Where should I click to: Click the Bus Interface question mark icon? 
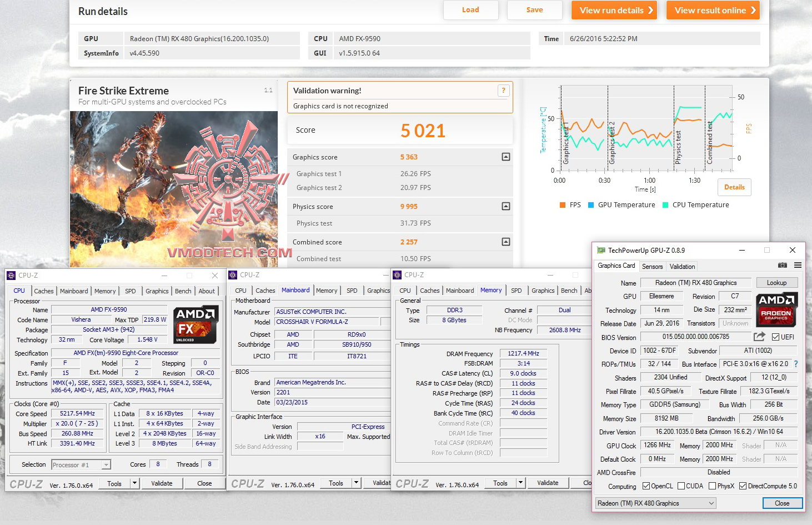[796, 364]
